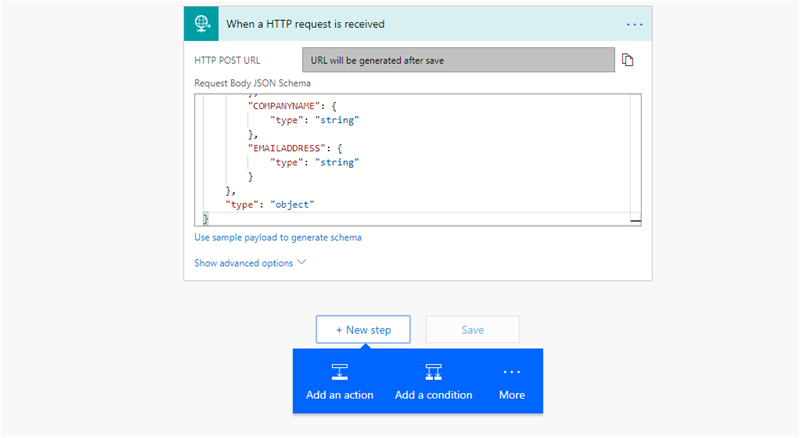Screen dimensions: 800x438
Task: Click the Save button
Action: click(472, 330)
